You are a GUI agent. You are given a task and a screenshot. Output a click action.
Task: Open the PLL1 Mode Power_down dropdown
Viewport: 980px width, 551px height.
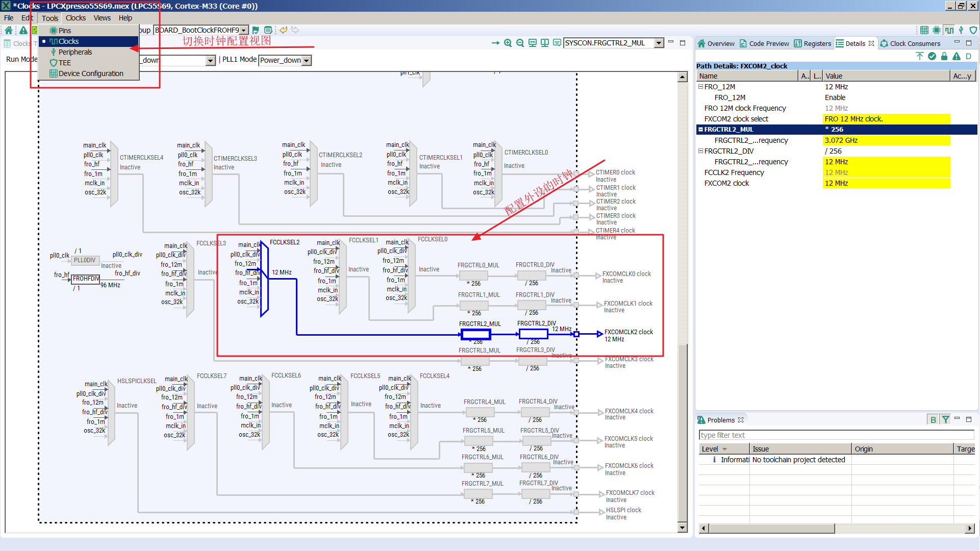[x=307, y=60]
